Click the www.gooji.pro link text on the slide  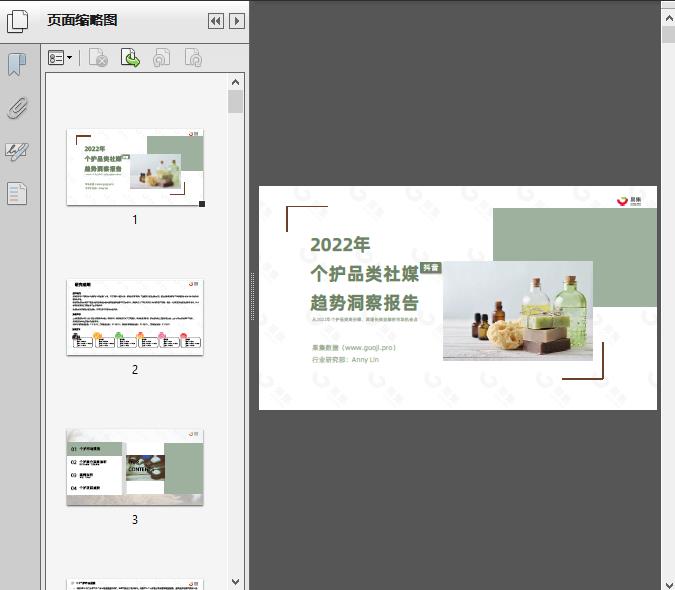[370, 347]
